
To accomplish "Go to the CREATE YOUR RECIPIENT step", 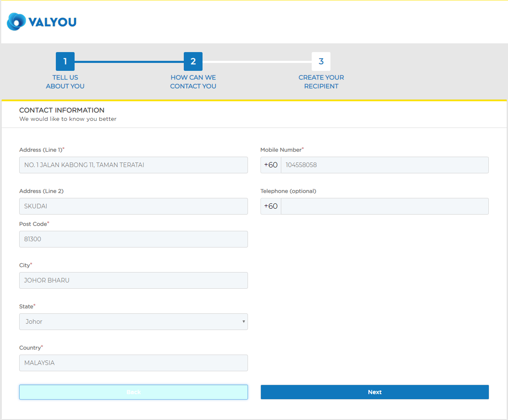I will click(321, 82).
